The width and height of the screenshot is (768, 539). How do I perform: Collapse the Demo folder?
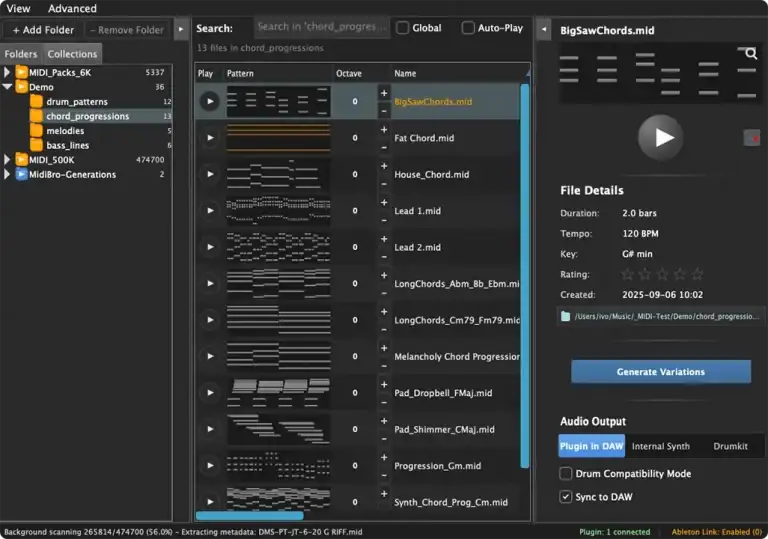(x=7, y=87)
